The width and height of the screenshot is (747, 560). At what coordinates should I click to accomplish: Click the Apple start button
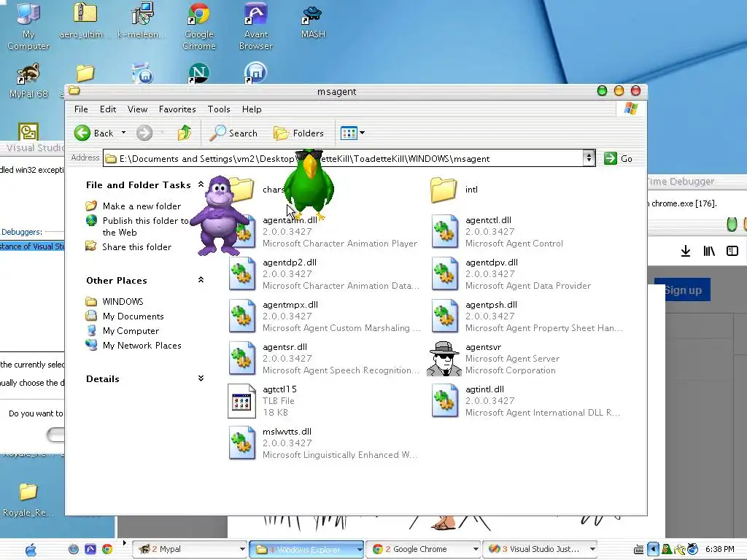click(31, 550)
